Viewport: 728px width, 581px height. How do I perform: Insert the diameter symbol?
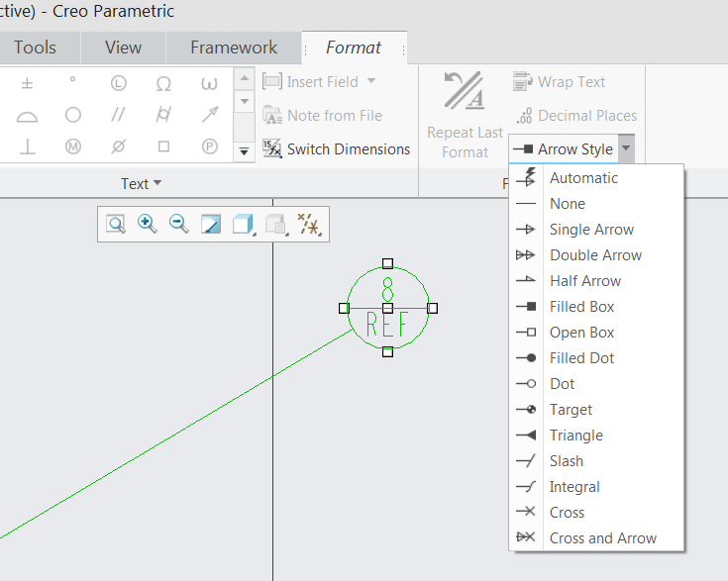119,146
